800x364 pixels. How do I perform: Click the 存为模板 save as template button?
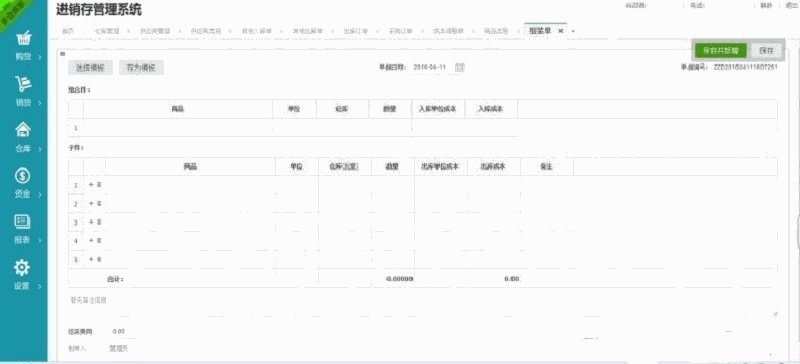(141, 67)
